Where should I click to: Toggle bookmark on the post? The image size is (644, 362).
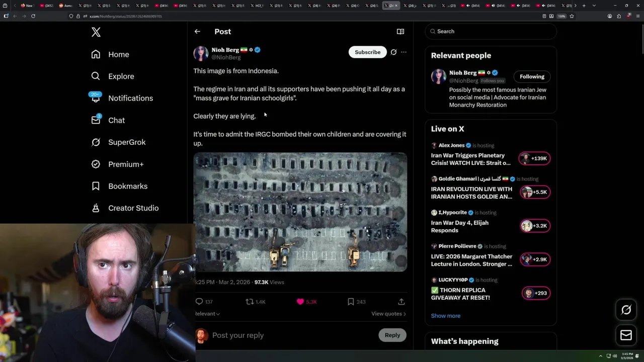351,302
